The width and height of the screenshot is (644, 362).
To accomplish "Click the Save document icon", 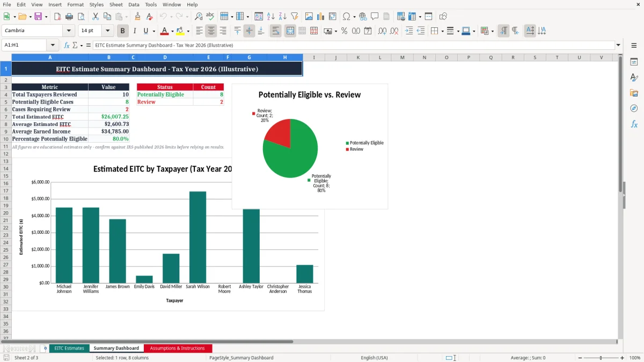I will [38, 17].
